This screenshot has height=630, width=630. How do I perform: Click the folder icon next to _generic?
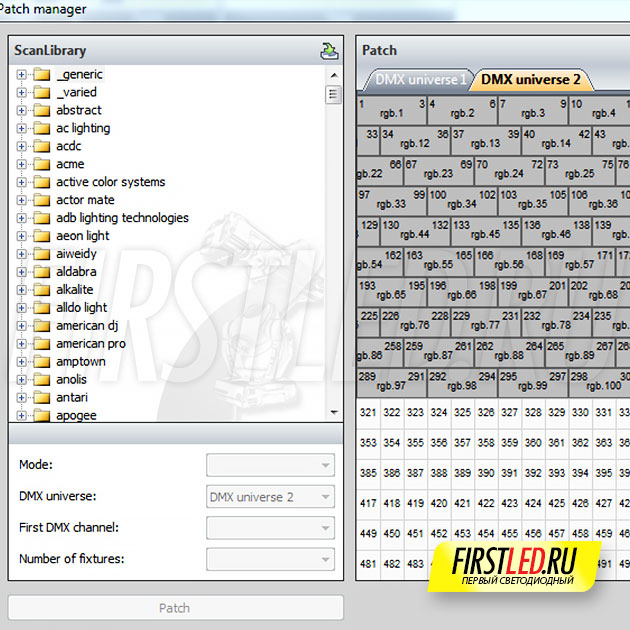(41, 74)
